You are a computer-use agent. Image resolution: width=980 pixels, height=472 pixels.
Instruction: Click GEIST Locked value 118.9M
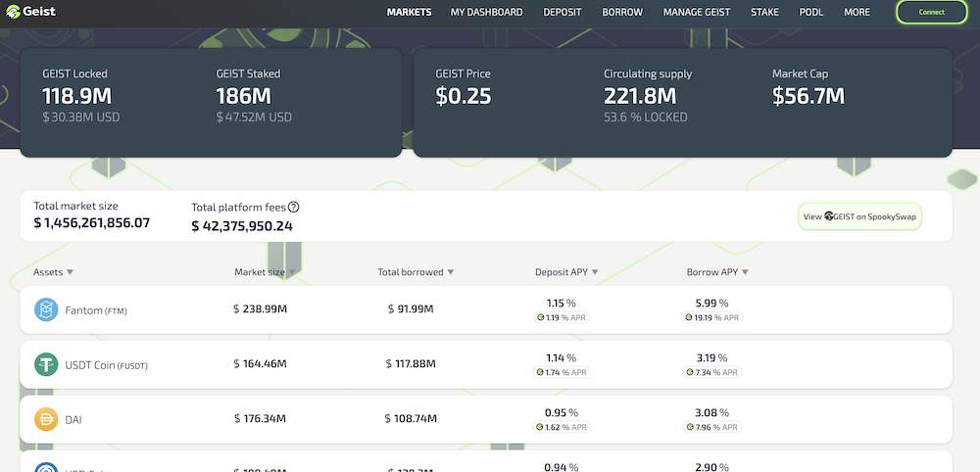pos(76,96)
